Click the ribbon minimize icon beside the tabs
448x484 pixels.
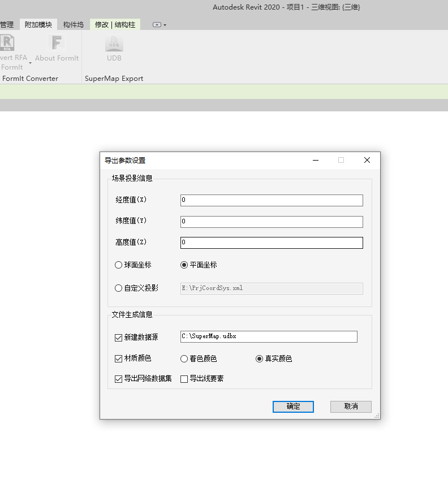[157, 25]
